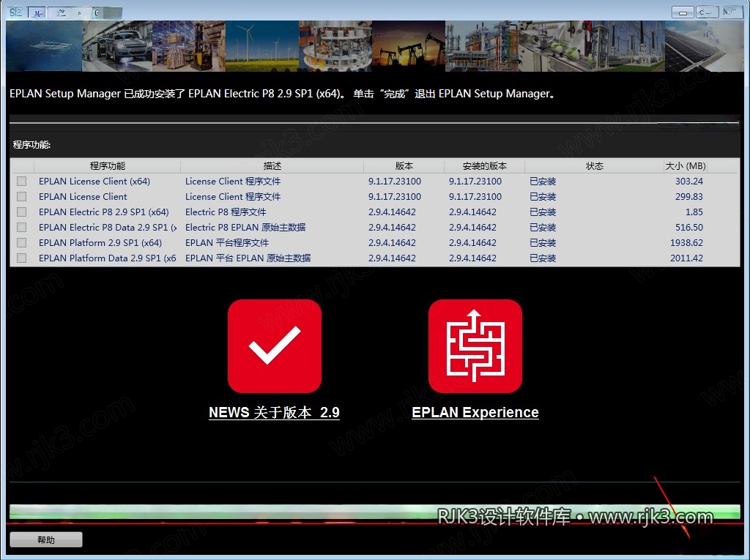Sort by the 版本 column header

[x=404, y=166]
